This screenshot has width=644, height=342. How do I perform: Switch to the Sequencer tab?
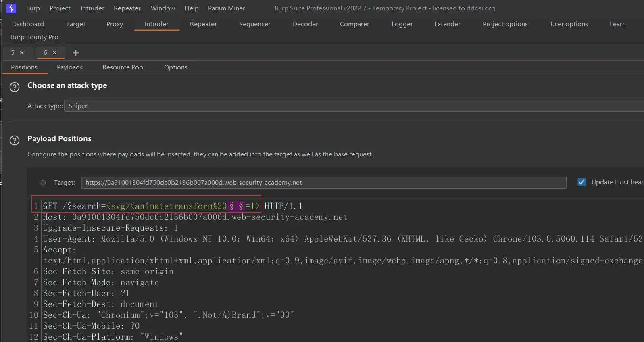coord(255,24)
